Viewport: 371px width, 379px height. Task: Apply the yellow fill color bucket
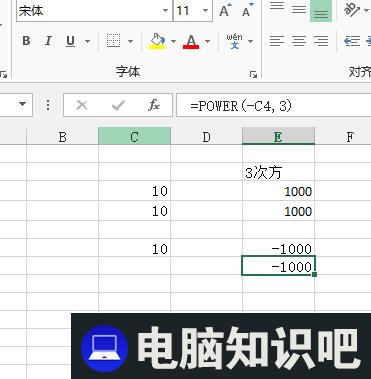[157, 41]
